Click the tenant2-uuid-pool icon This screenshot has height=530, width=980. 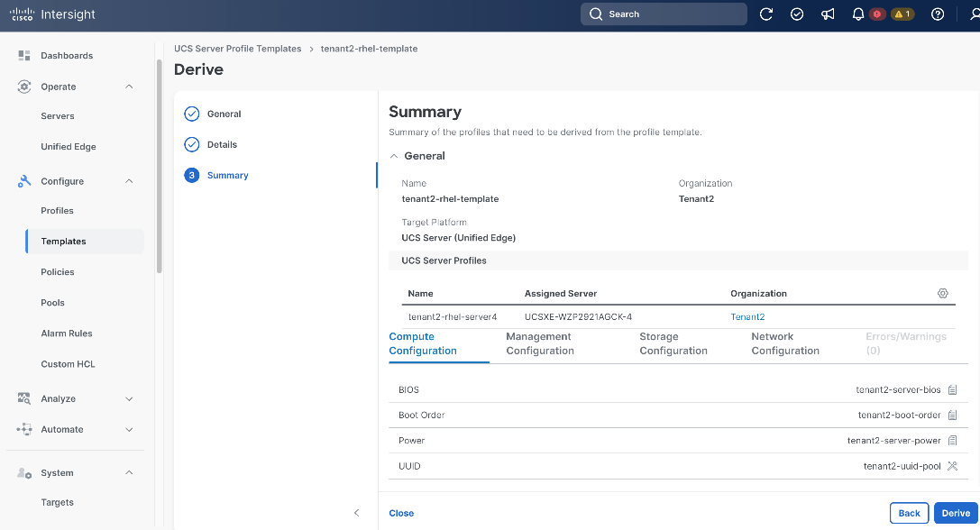(x=952, y=466)
